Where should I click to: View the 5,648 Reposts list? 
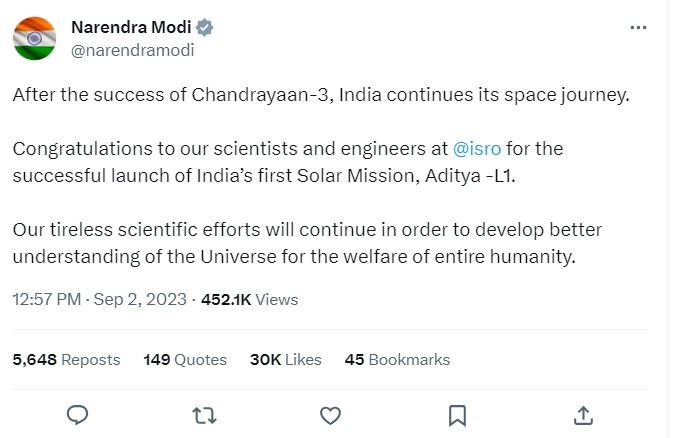click(66, 359)
